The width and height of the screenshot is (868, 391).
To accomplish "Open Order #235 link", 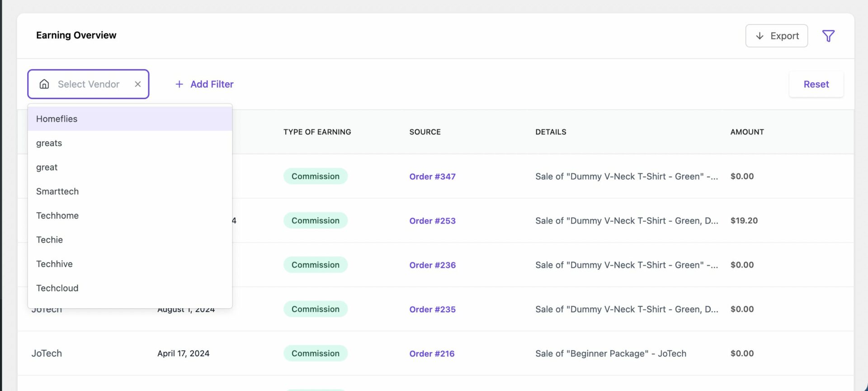I will [432, 310].
